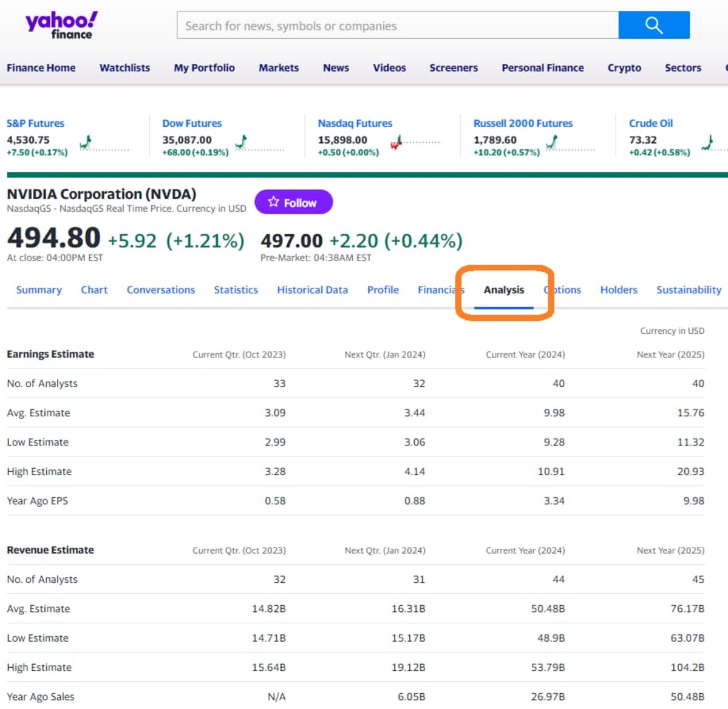This screenshot has width=728, height=709.
Task: Click the S&P Futures link
Action: tap(35, 123)
